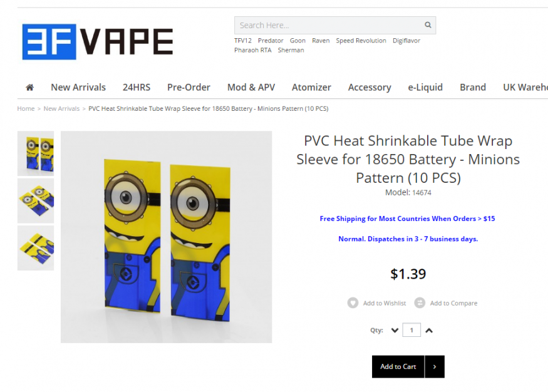Select the first Minions product thumbnail

tap(36, 153)
